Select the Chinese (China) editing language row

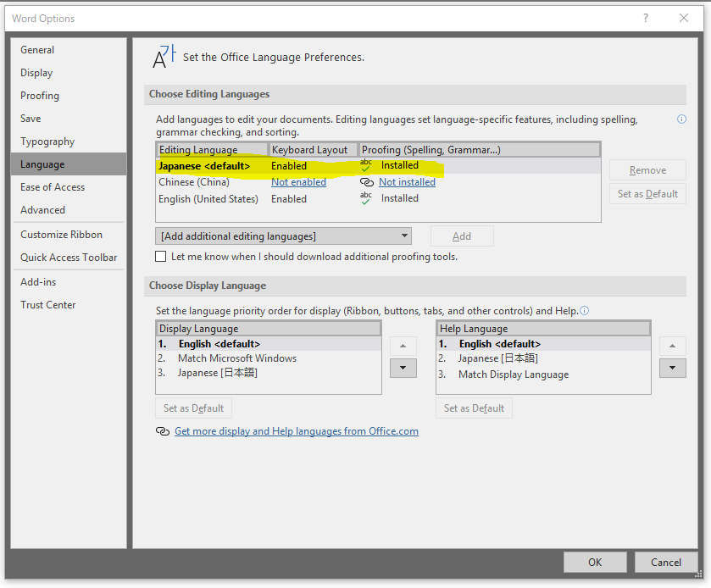tap(378, 182)
